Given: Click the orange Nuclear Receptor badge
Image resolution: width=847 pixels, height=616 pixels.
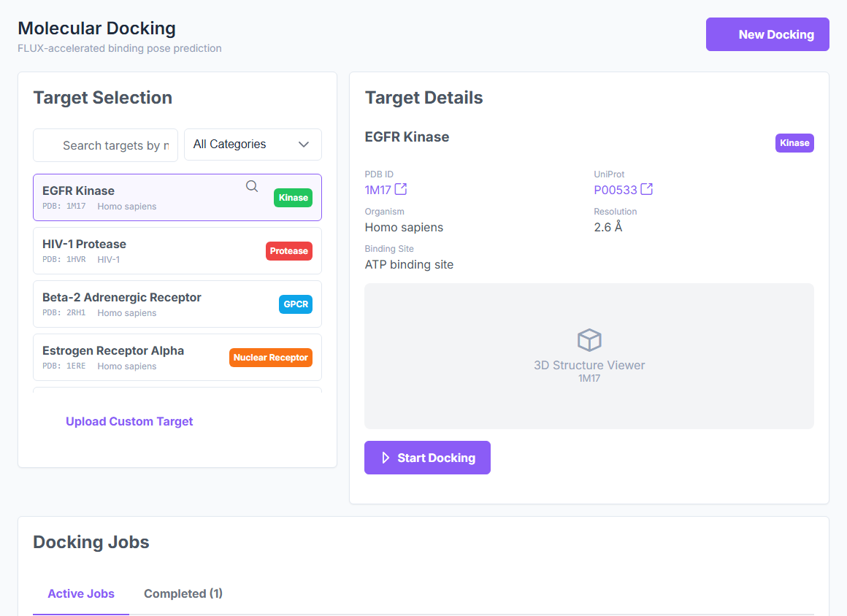Looking at the screenshot, I should coord(271,358).
